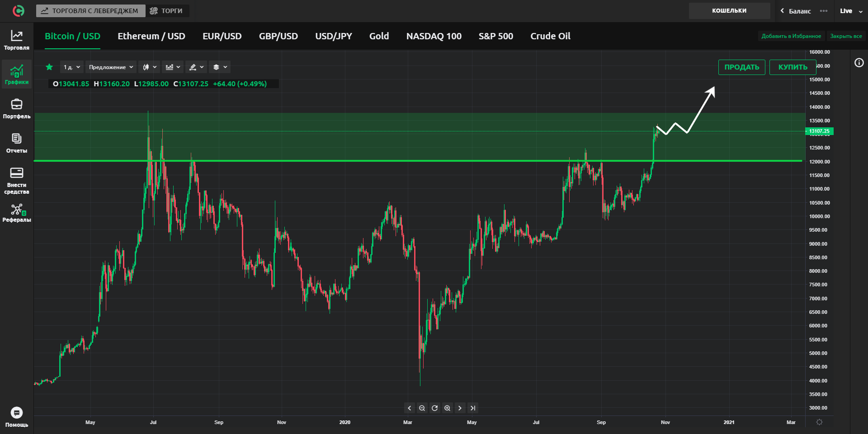Screen dimensions: 868x434
Task: Select Bitcoin / USD tab
Action: coord(72,36)
